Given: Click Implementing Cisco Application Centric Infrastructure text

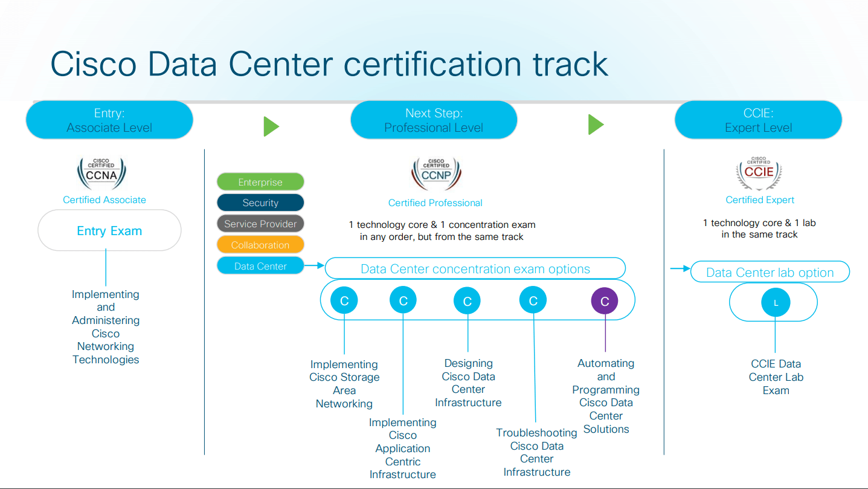Looking at the screenshot, I should (403, 449).
